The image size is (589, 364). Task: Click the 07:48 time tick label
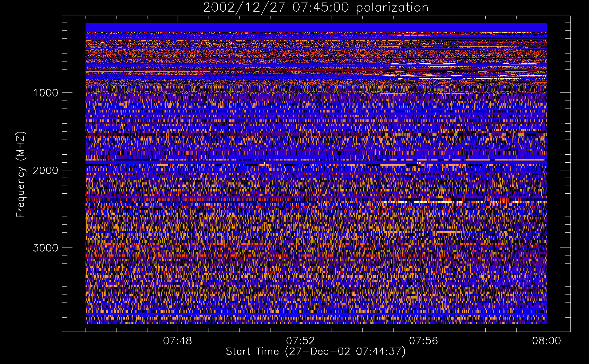(x=177, y=341)
